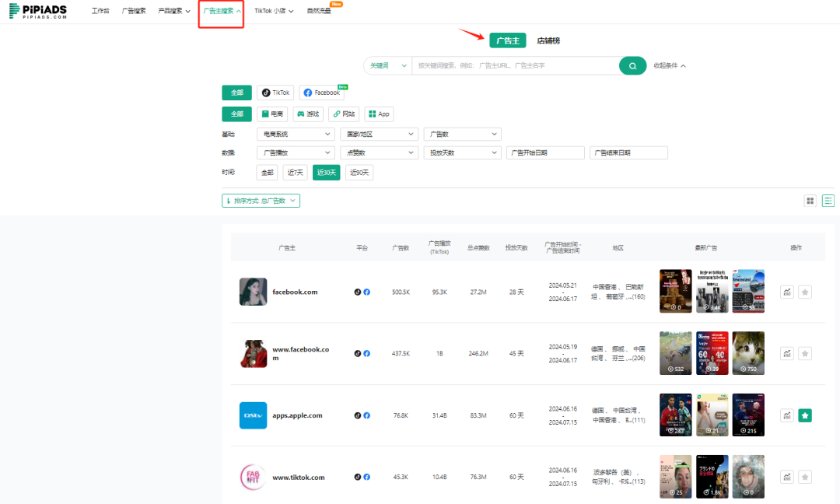Select the 游戏 games category filter
Screen dimensions: 840x504
pos(308,114)
